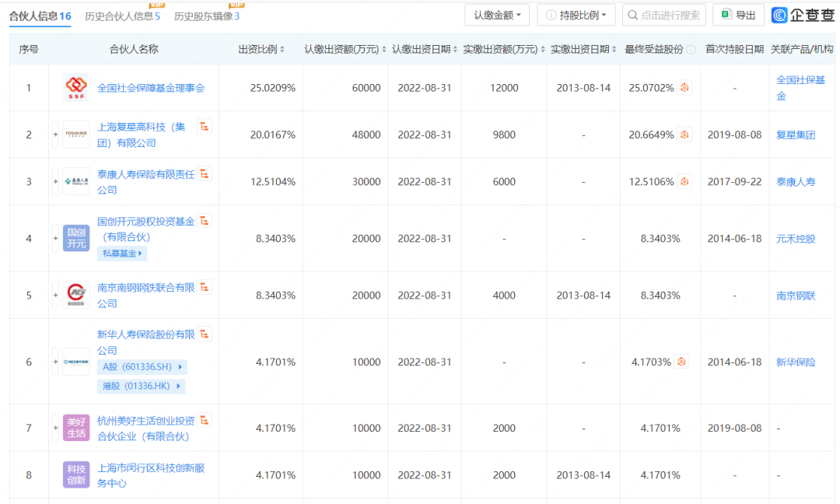This screenshot has width=840, height=504.
Task: Click beneficiary icon next to 12.5106%
Action: pyautogui.click(x=684, y=181)
